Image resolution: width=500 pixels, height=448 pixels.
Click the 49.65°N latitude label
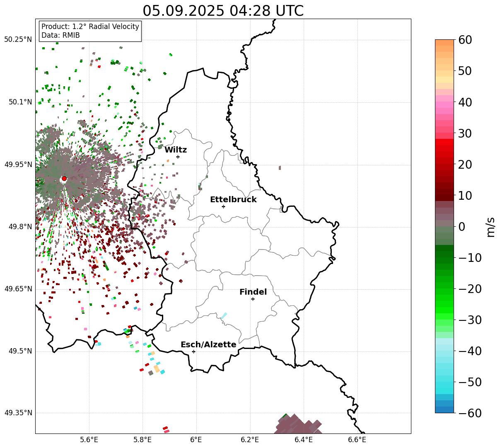pyautogui.click(x=18, y=289)
